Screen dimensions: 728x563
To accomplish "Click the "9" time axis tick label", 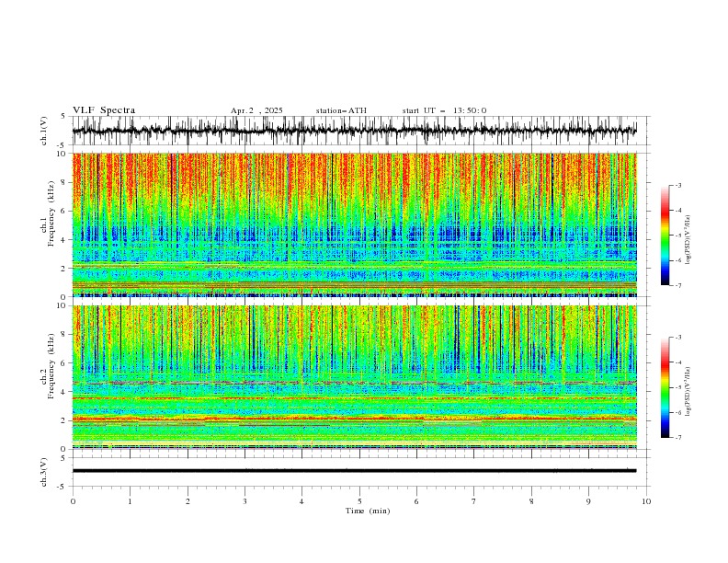I will click(588, 501).
